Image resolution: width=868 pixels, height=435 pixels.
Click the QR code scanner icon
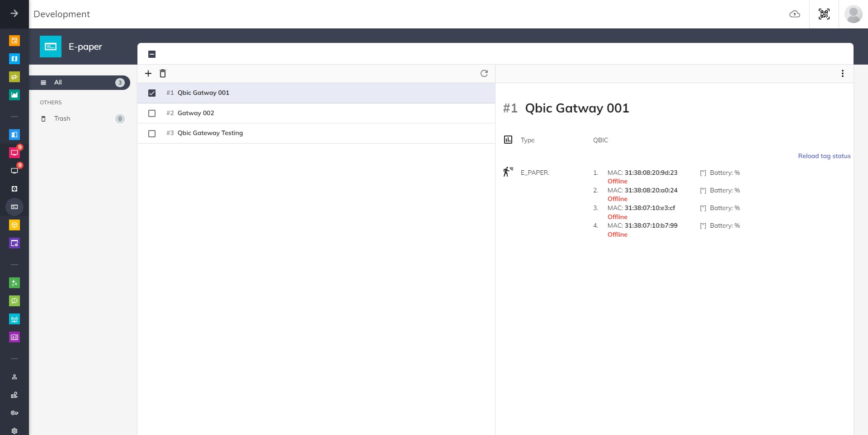[x=824, y=14]
